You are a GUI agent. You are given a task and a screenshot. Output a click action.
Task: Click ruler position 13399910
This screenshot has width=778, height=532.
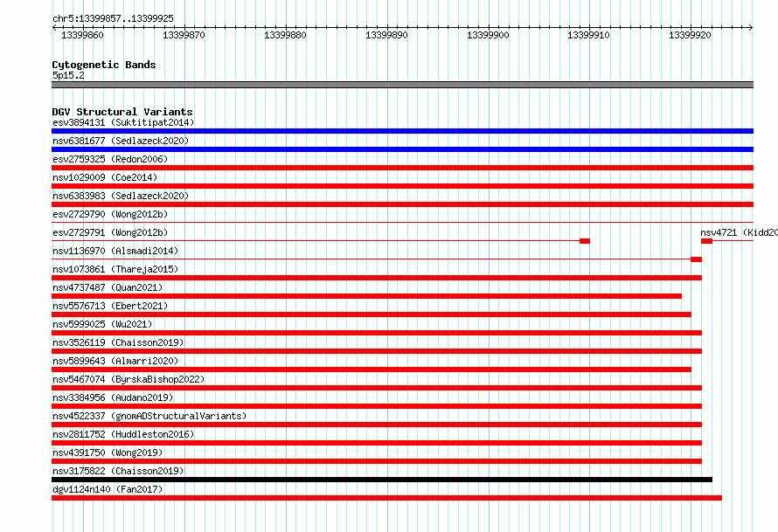(588, 35)
